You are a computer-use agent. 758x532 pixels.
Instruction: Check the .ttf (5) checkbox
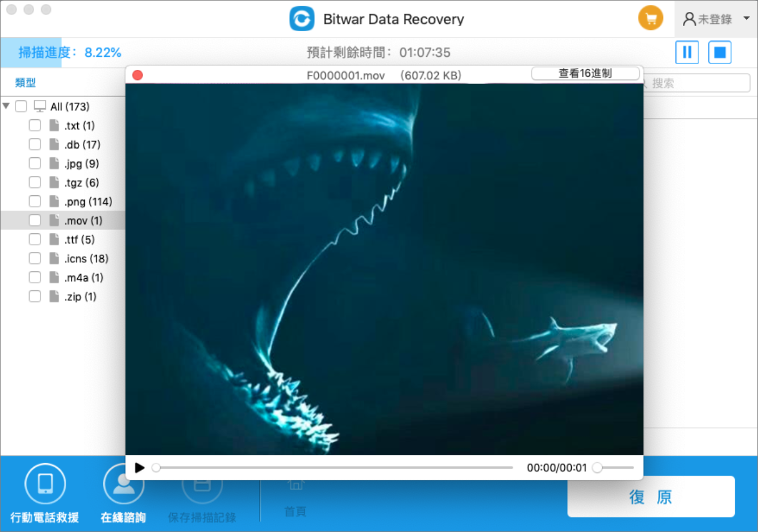point(35,240)
